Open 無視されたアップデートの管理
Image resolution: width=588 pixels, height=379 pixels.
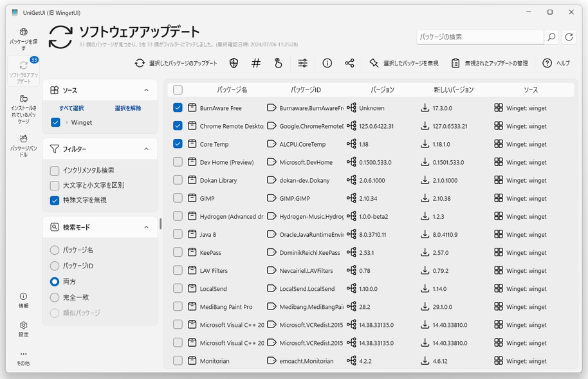[490, 63]
